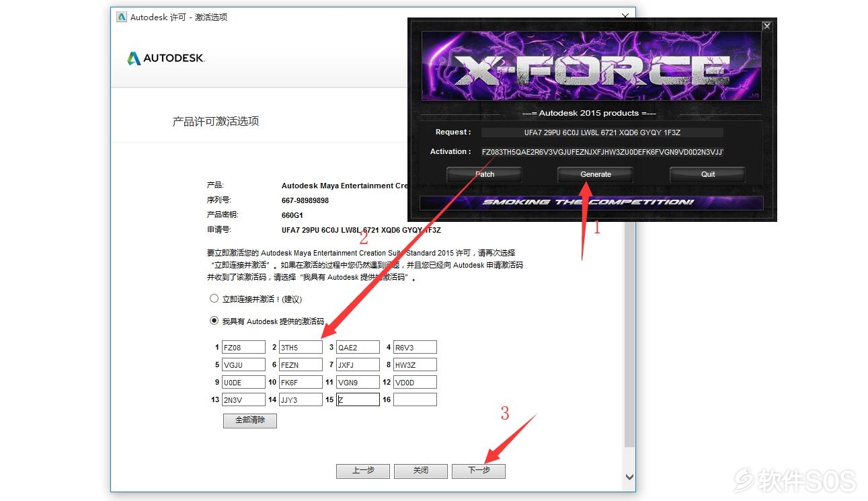Click the X-FORCE banner image
The image size is (868, 501).
591,67
